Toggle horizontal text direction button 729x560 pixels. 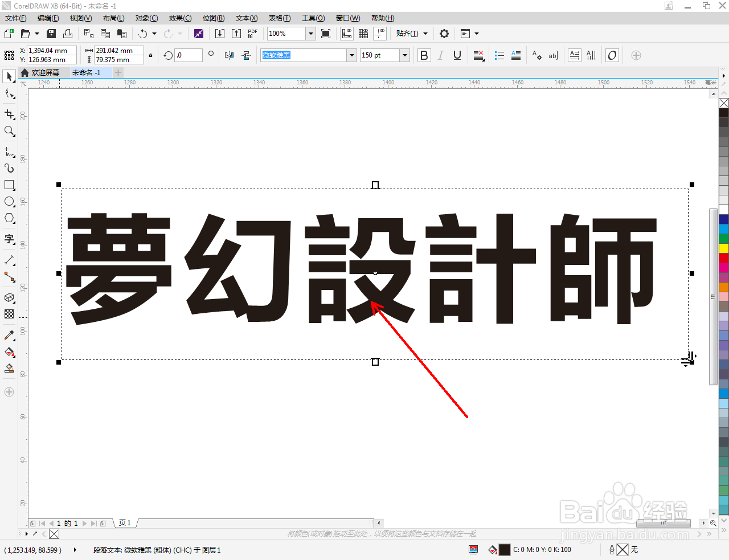click(x=575, y=55)
